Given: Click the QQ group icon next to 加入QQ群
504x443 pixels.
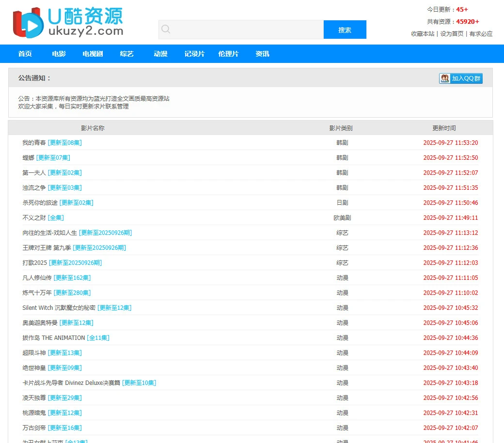Looking at the screenshot, I should 444,78.
